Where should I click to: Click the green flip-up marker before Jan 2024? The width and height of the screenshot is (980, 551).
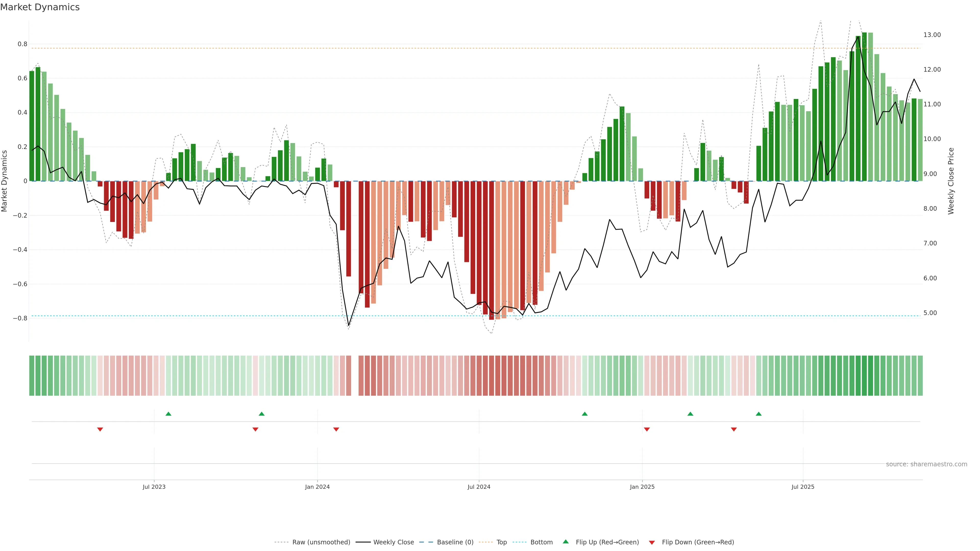(x=261, y=414)
